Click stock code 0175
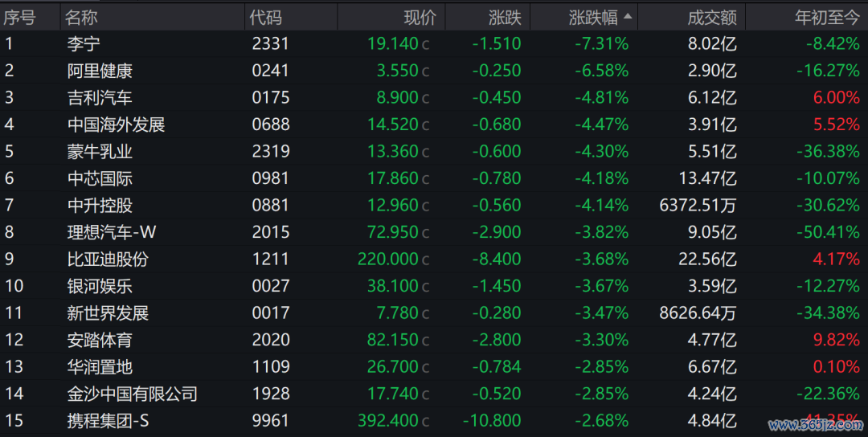This screenshot has width=868, height=437. [271, 98]
